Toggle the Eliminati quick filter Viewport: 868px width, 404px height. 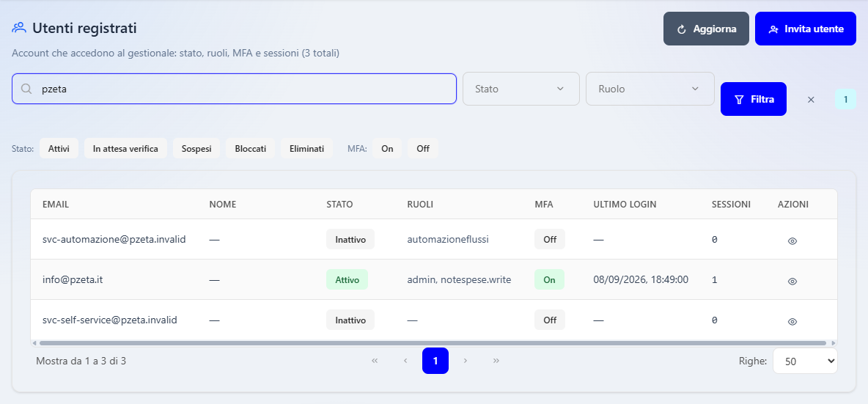(306, 148)
